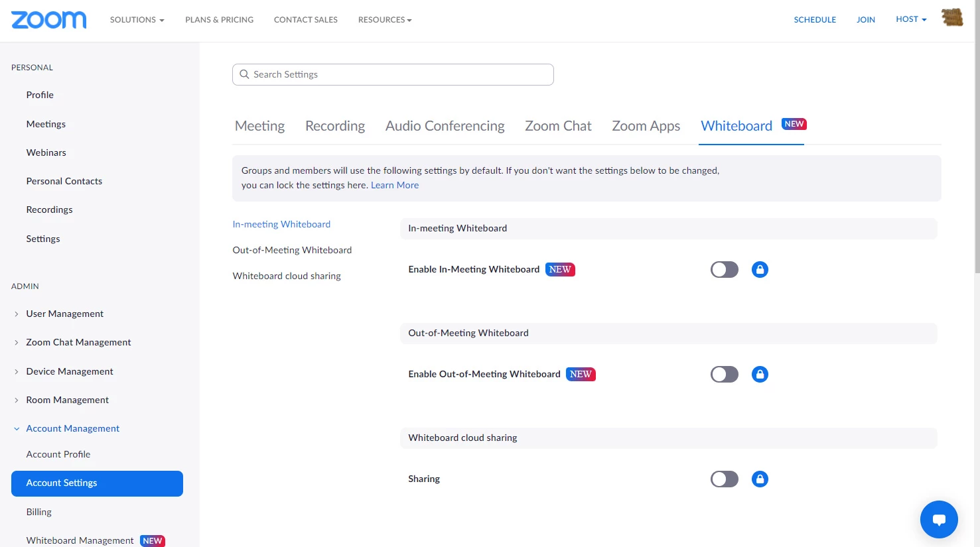Jump to In-meeting Whiteboard section

point(281,224)
